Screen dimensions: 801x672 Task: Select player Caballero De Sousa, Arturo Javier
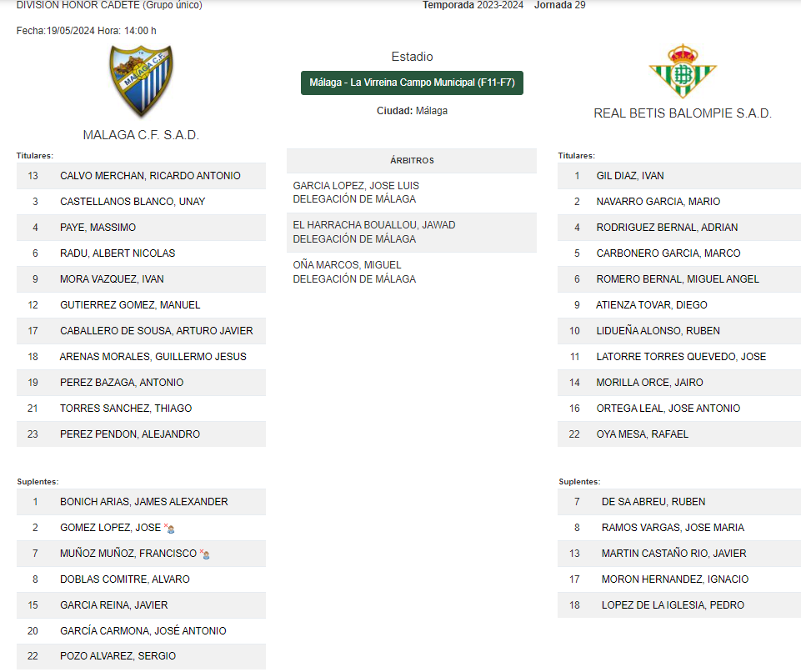click(141, 331)
